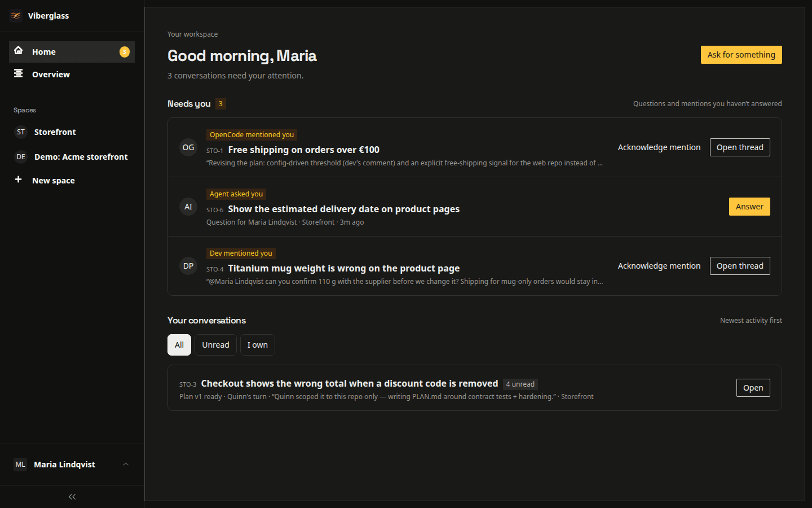Click the 'Dev mentioned you' tag
812x508 pixels.
tap(241, 253)
